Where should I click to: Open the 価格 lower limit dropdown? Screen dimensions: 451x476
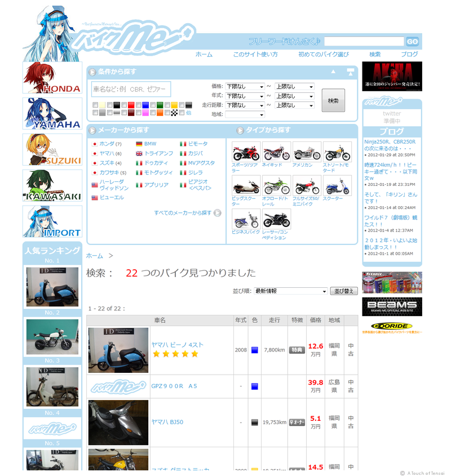tap(245, 87)
